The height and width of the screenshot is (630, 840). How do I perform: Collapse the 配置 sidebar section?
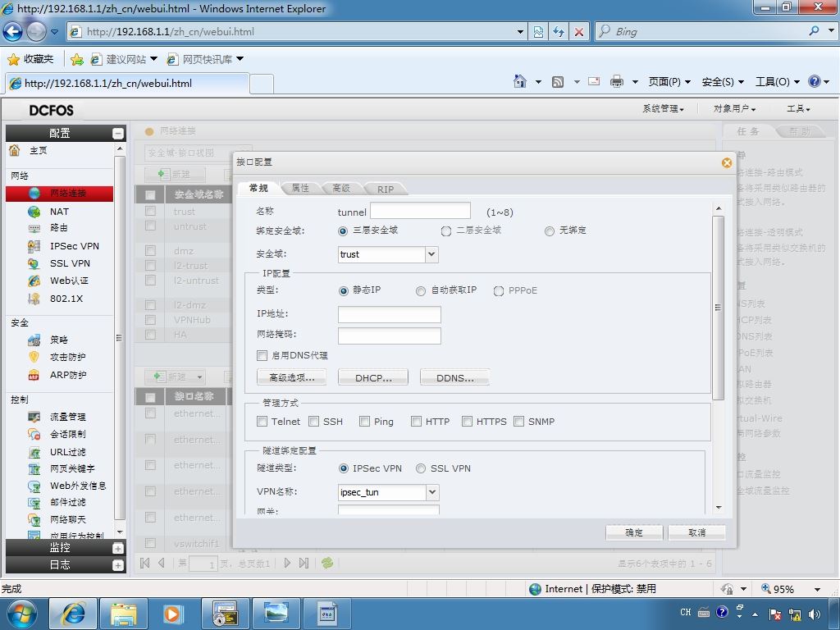point(118,134)
